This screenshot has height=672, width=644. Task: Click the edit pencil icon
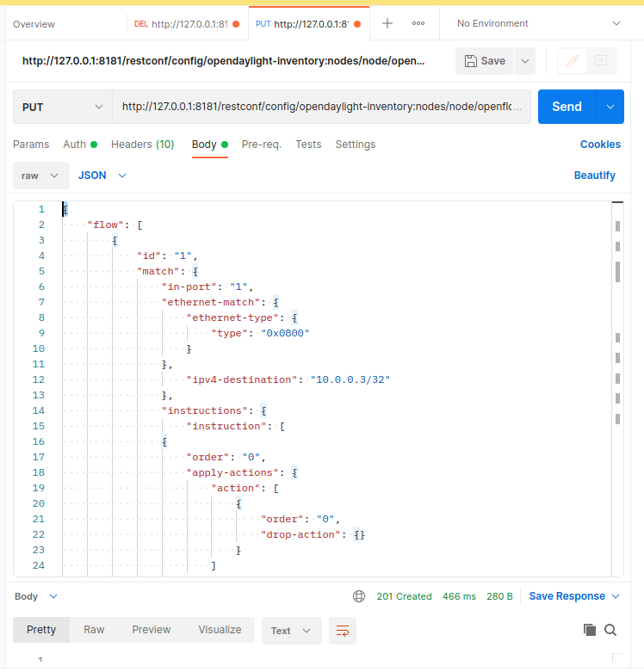tap(573, 61)
